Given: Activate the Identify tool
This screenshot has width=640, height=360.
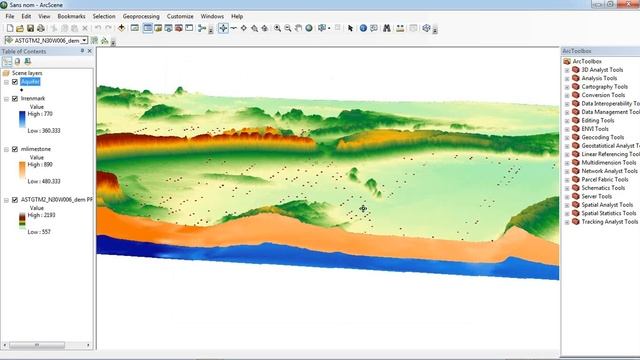Looking at the screenshot, I should (363, 28).
